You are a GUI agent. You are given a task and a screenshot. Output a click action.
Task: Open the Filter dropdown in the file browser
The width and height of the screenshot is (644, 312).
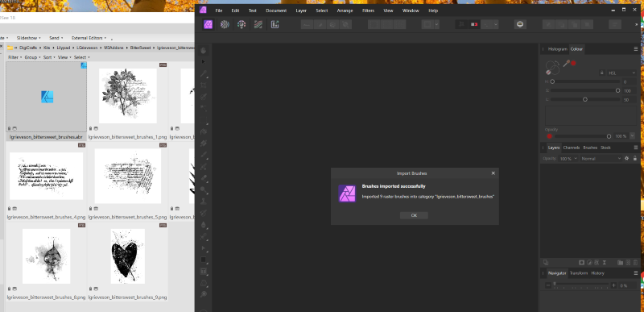[x=14, y=57]
